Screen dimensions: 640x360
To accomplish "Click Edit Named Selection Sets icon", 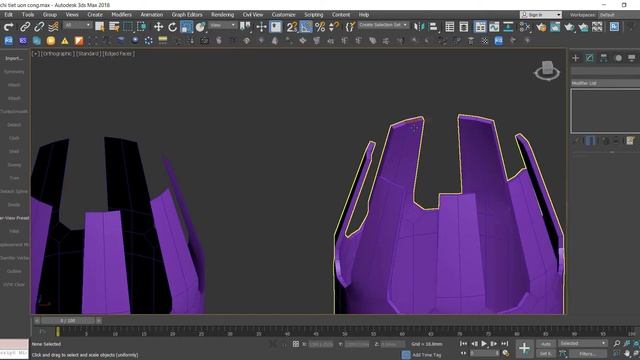I will pyautogui.click(x=350, y=27).
